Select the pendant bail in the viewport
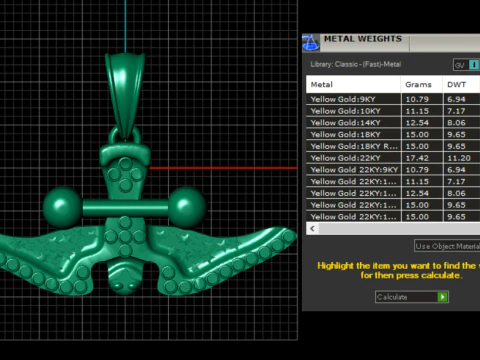 [125, 95]
